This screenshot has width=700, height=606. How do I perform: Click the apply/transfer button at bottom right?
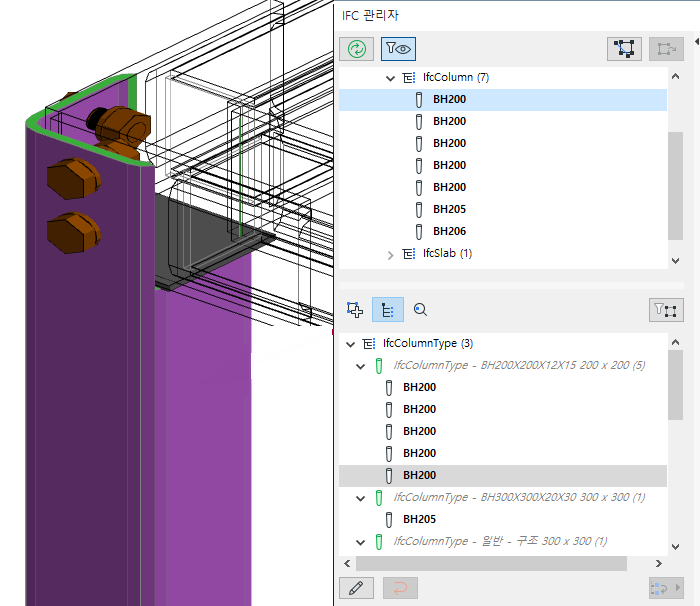pos(659,588)
